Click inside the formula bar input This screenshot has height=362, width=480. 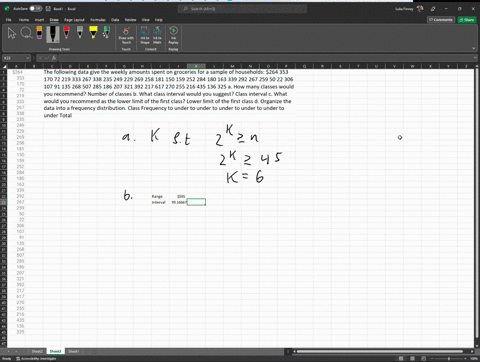click(265, 58)
